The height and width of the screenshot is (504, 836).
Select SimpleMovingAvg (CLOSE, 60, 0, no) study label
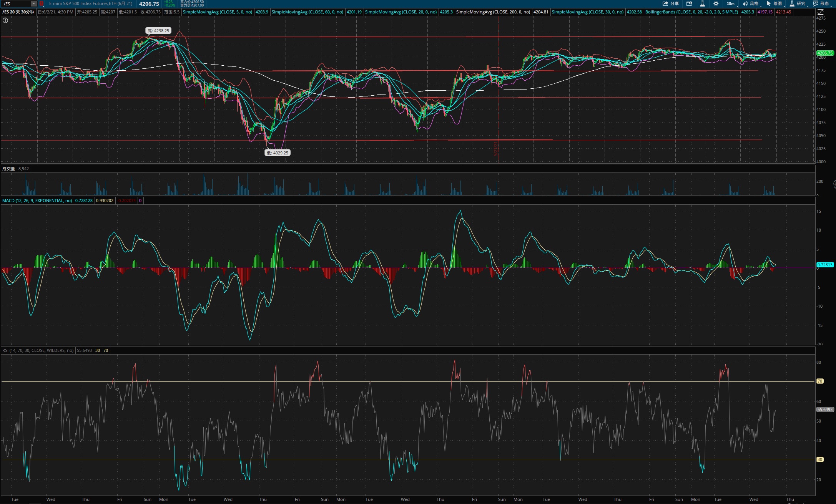[x=307, y=12]
